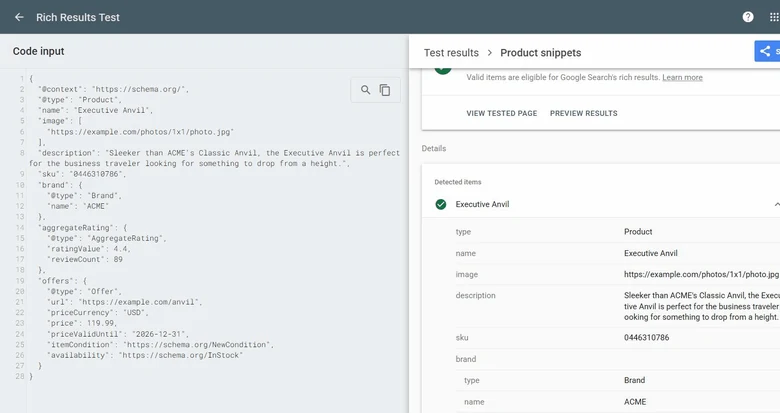Viewport: 780px width, 413px height.
Task: Click the type row value Product
Action: [x=638, y=232]
